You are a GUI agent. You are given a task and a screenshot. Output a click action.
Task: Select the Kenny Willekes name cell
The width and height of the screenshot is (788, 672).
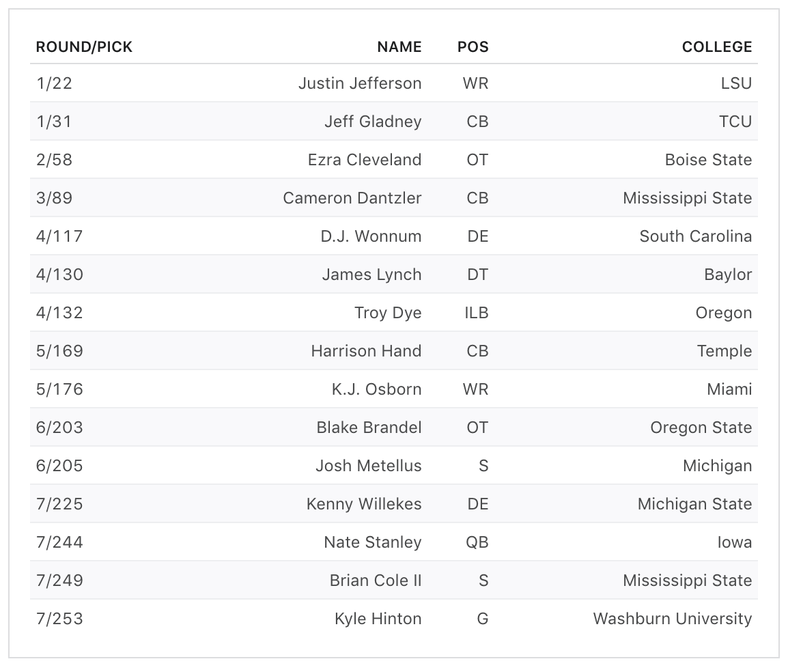pyautogui.click(x=364, y=504)
